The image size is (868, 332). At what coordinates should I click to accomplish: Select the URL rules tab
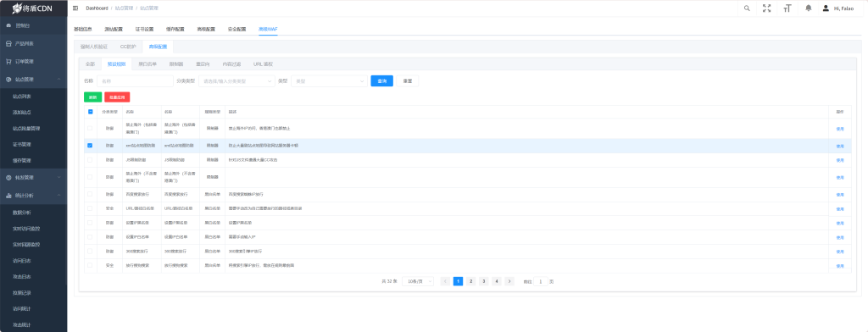(263, 64)
